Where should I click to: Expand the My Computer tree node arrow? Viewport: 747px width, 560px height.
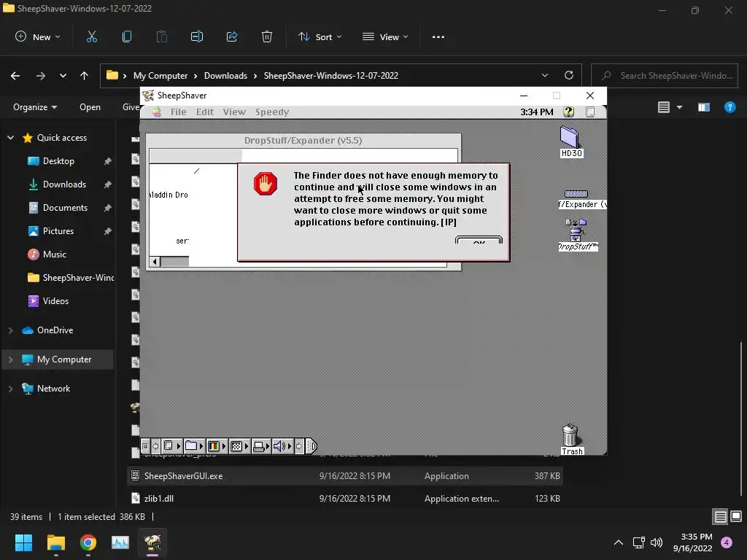(10, 359)
